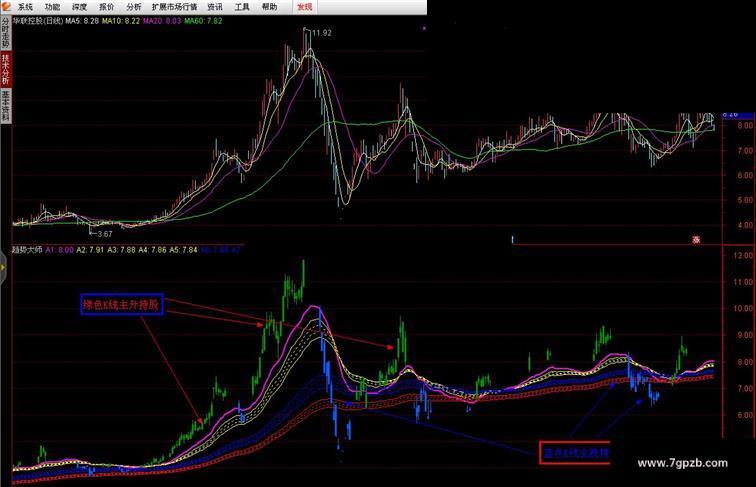Click the A1: 8.00 indicator value

59,250
